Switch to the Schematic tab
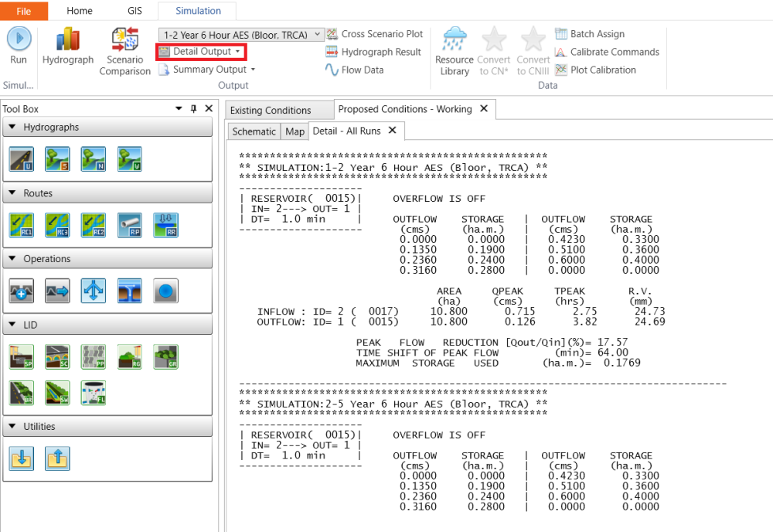Viewport: 773px width, 532px height. pos(254,131)
